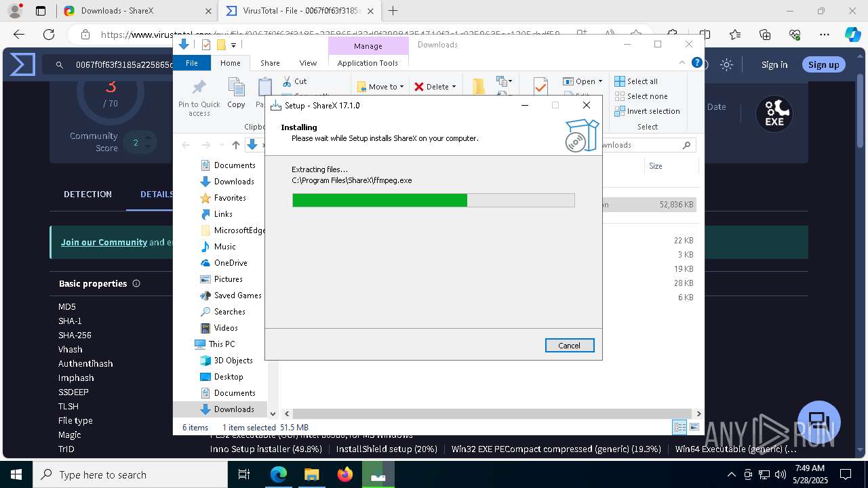868x488 pixels.
Task: Click the Copy icon in the ribbon
Action: pos(236,87)
